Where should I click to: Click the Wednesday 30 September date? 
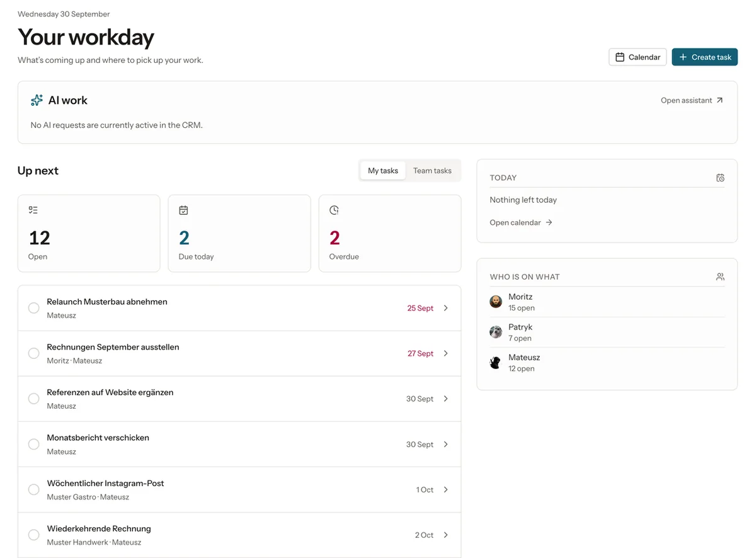64,14
